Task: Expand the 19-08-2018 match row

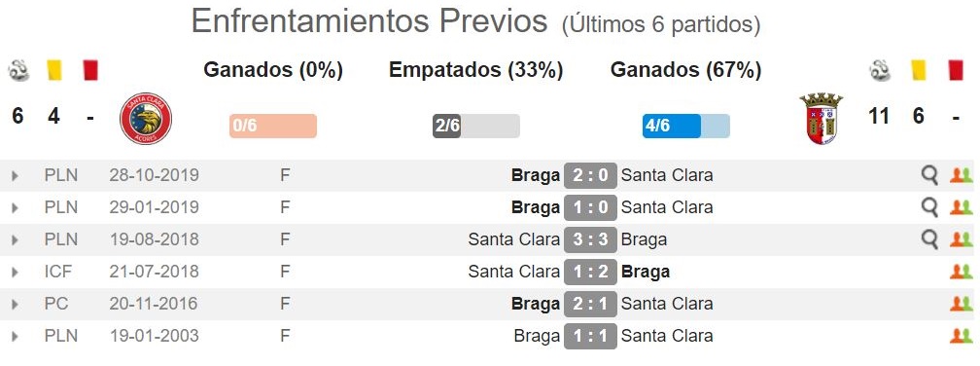Action: [x=15, y=239]
